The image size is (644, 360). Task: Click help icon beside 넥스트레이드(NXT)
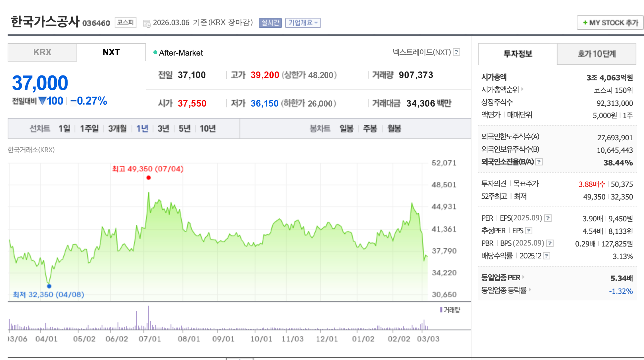point(456,52)
